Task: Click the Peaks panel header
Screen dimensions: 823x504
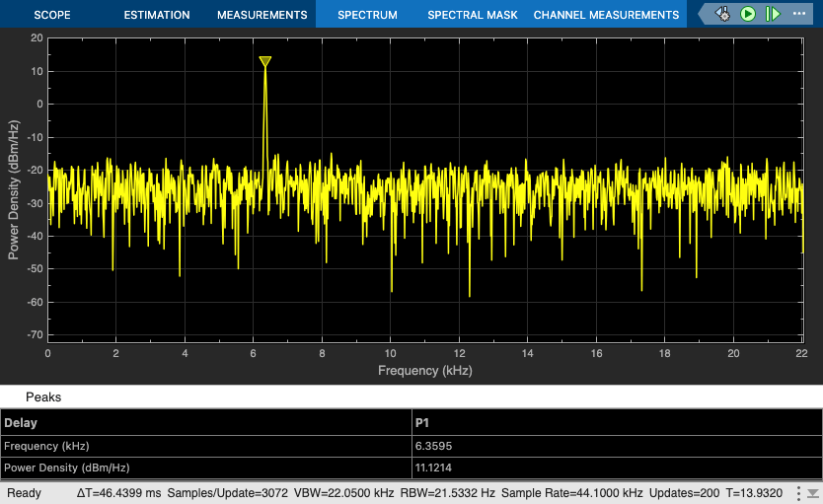Action: (x=43, y=396)
